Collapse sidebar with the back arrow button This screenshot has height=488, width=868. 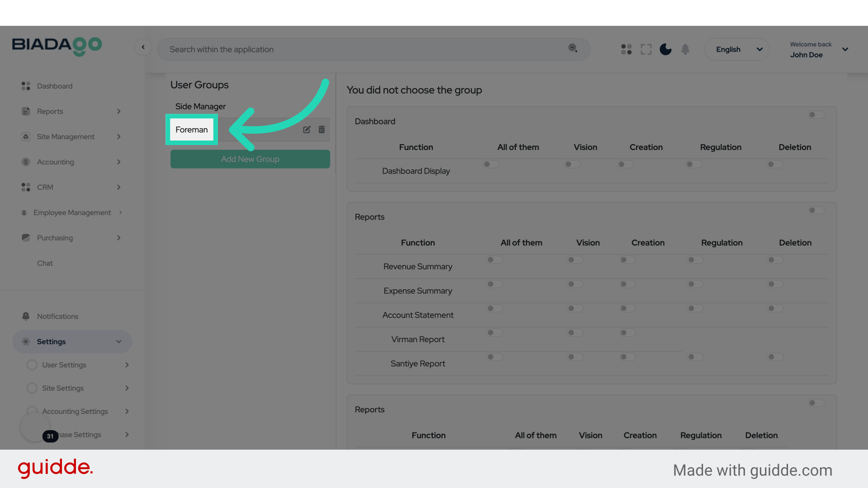click(x=143, y=47)
